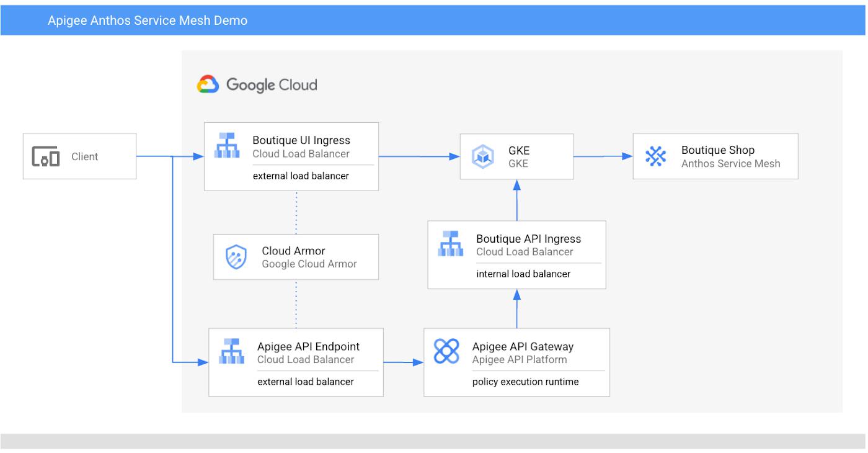Click the 'Boutique UI Ingress' title text

click(x=301, y=140)
